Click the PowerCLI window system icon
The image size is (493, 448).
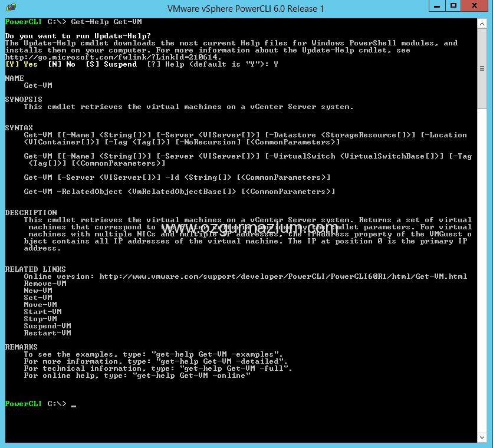click(x=11, y=7)
